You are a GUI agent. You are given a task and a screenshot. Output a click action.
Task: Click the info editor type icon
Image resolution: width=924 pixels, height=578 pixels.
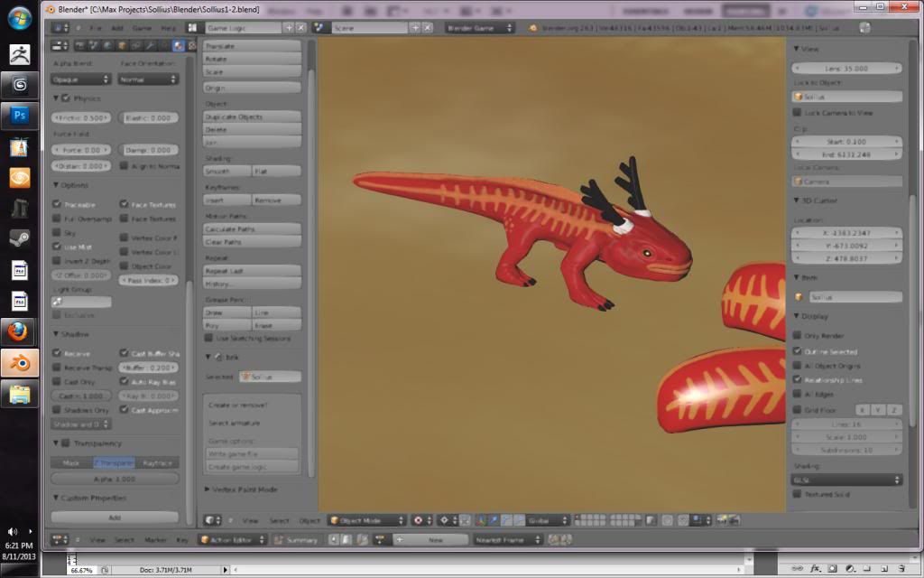tap(60, 28)
